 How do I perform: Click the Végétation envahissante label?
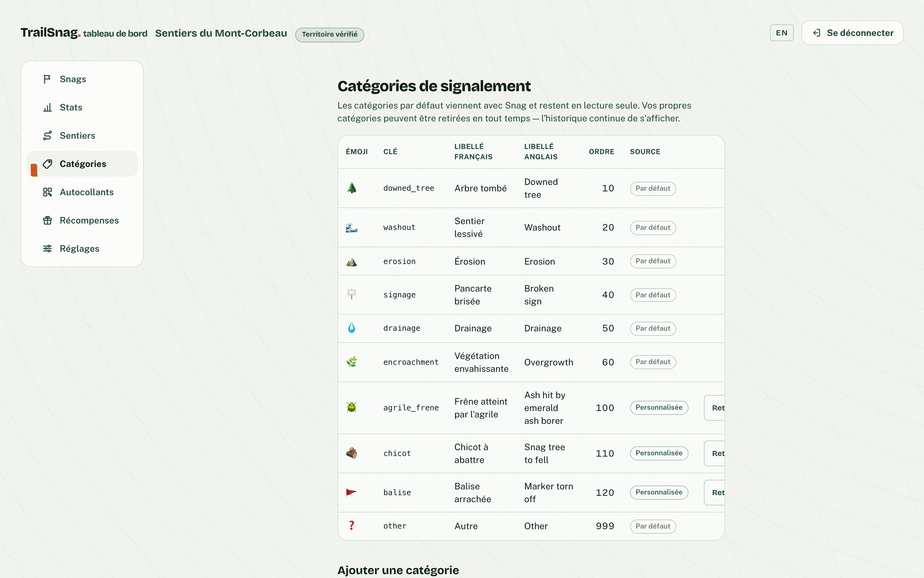coord(481,363)
